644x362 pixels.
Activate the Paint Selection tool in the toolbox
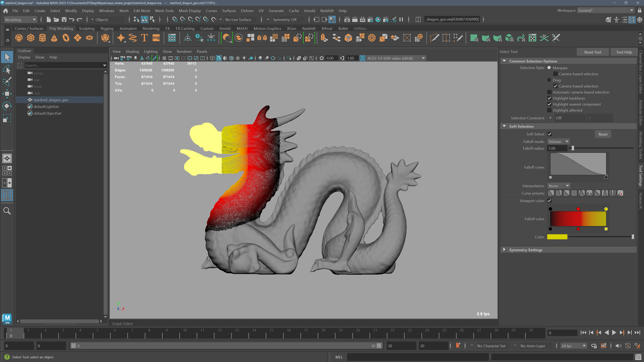pos(7,81)
